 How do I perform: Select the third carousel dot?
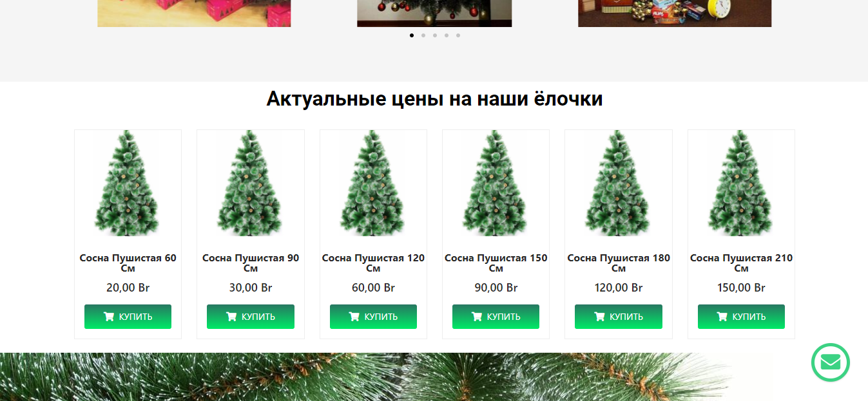point(435,35)
